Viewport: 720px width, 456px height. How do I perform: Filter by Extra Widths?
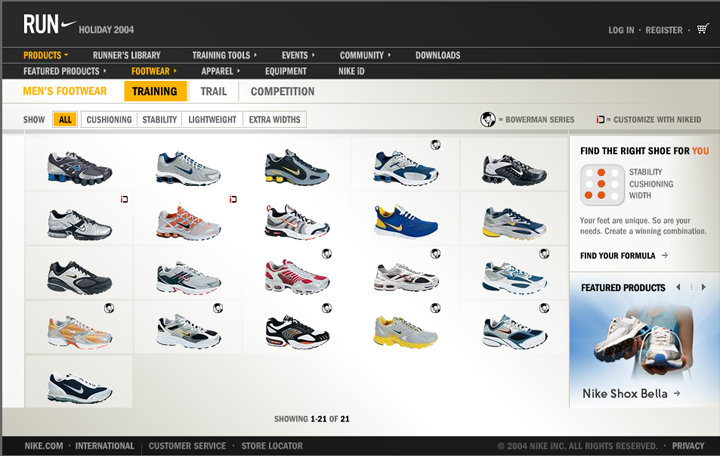pos(275,120)
